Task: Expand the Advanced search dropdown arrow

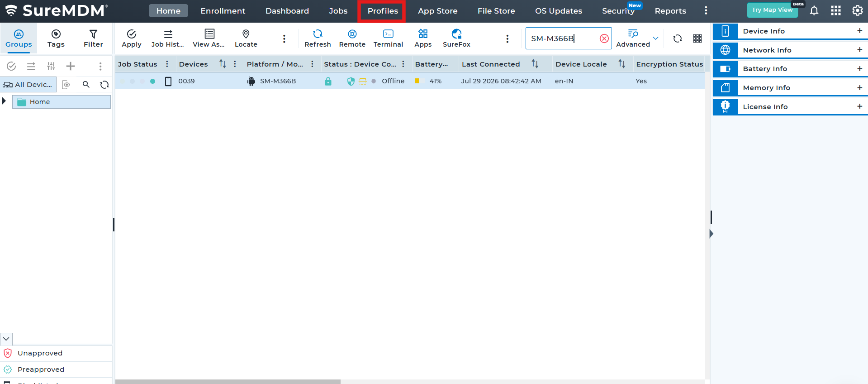Action: (x=655, y=38)
